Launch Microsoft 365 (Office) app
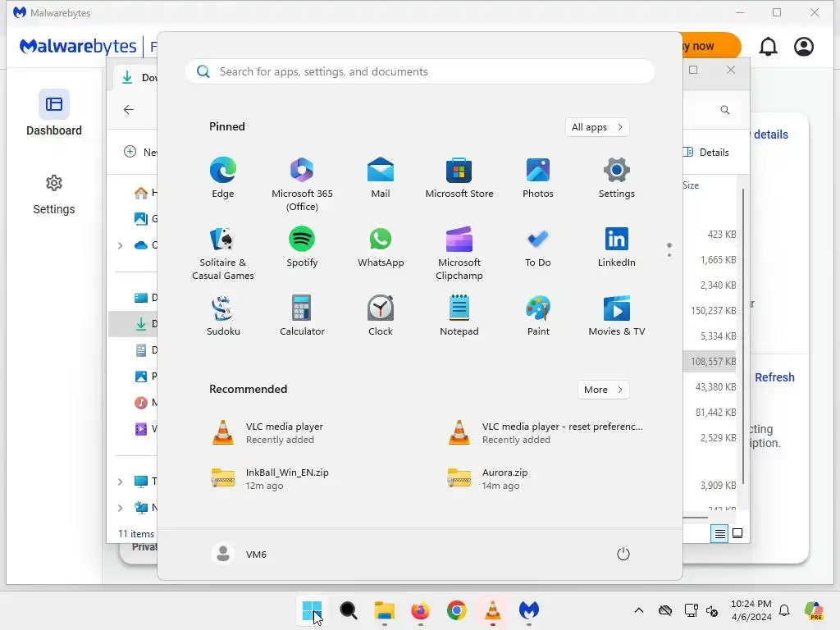840x630 pixels. pyautogui.click(x=302, y=185)
